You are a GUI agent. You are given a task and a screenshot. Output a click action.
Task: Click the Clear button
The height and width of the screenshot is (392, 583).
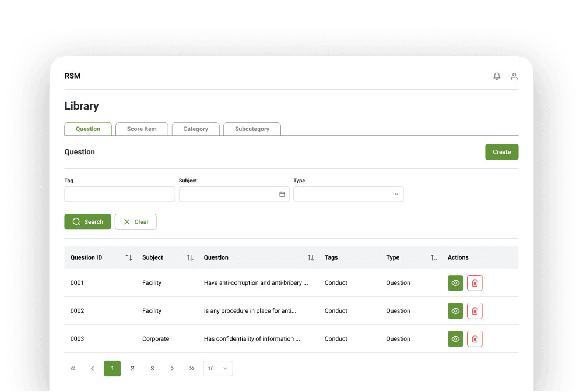[x=135, y=221]
